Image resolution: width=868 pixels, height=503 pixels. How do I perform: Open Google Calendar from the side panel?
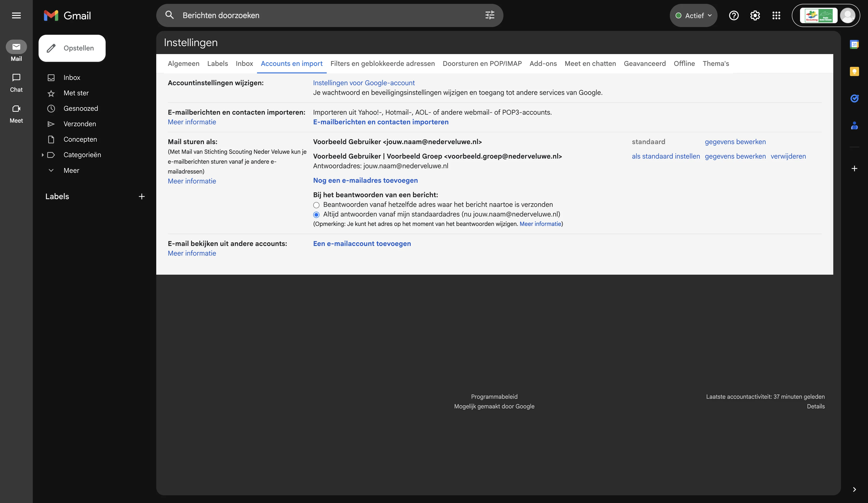pos(855,44)
